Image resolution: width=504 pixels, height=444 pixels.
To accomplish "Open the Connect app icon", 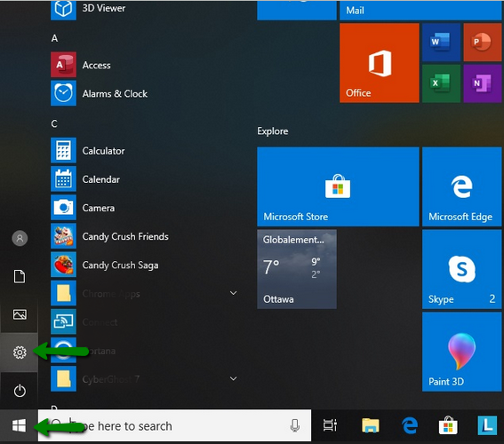I will click(x=63, y=321).
